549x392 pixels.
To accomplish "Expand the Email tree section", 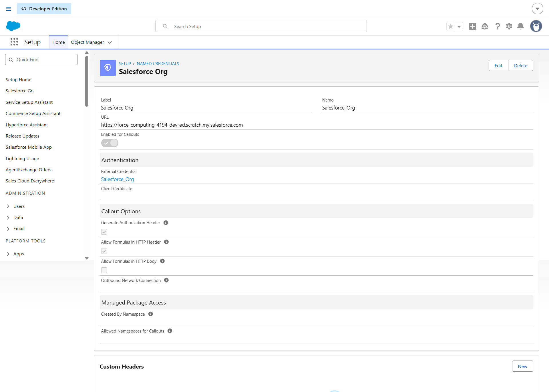I will 8,229.
